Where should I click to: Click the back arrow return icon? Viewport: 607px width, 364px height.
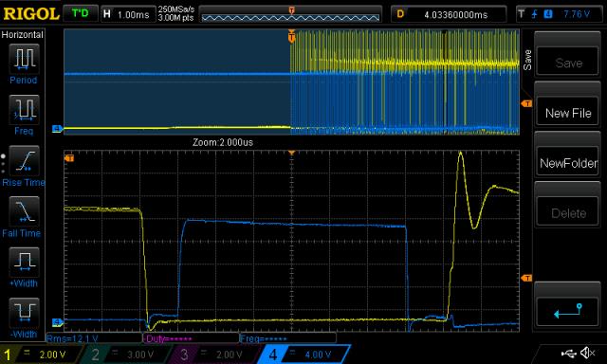[x=567, y=311]
